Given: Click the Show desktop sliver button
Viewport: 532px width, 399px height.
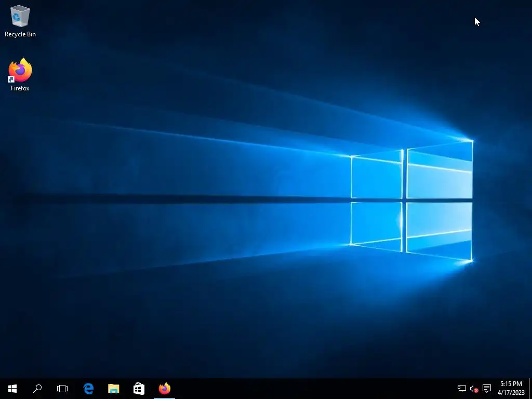Looking at the screenshot, I should click(530, 389).
